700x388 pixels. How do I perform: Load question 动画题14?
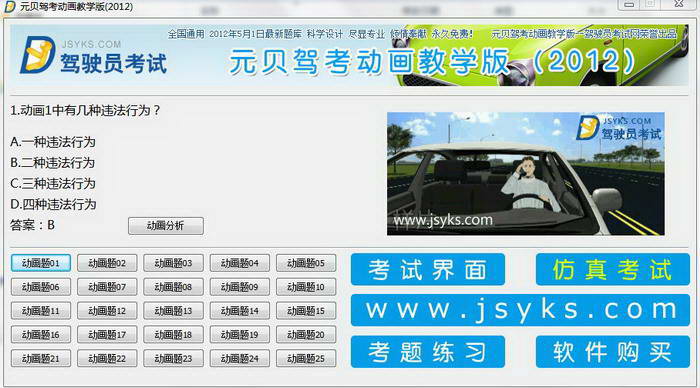tap(240, 311)
